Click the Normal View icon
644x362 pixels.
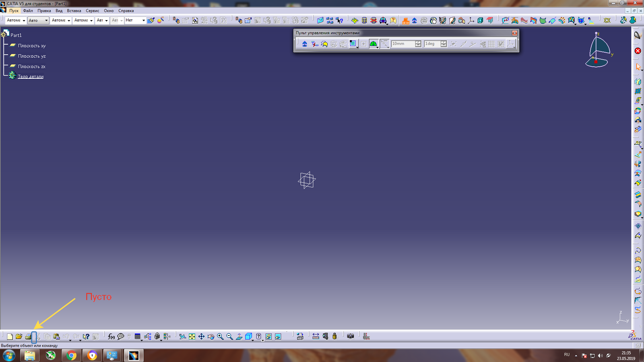tap(239, 337)
